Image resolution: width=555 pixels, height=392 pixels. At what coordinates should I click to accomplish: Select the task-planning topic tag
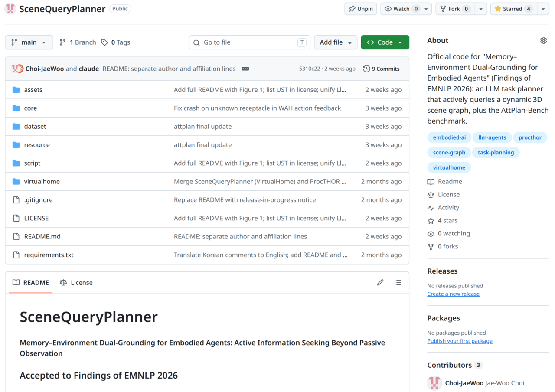click(496, 152)
